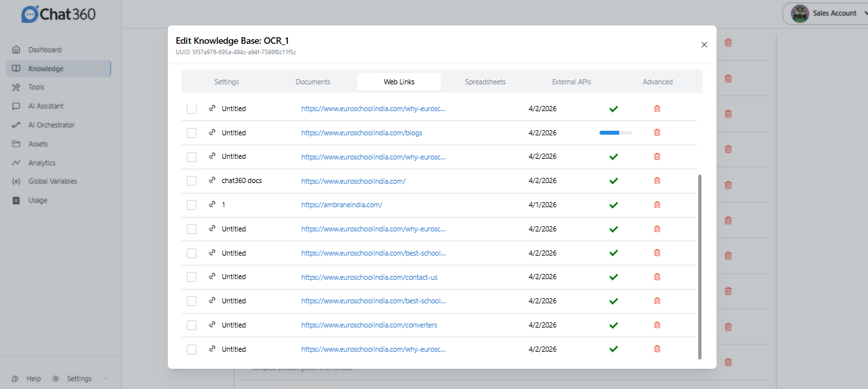868x389 pixels.
Task: Select the Knowledge item in sidebar
Action: tap(58, 69)
